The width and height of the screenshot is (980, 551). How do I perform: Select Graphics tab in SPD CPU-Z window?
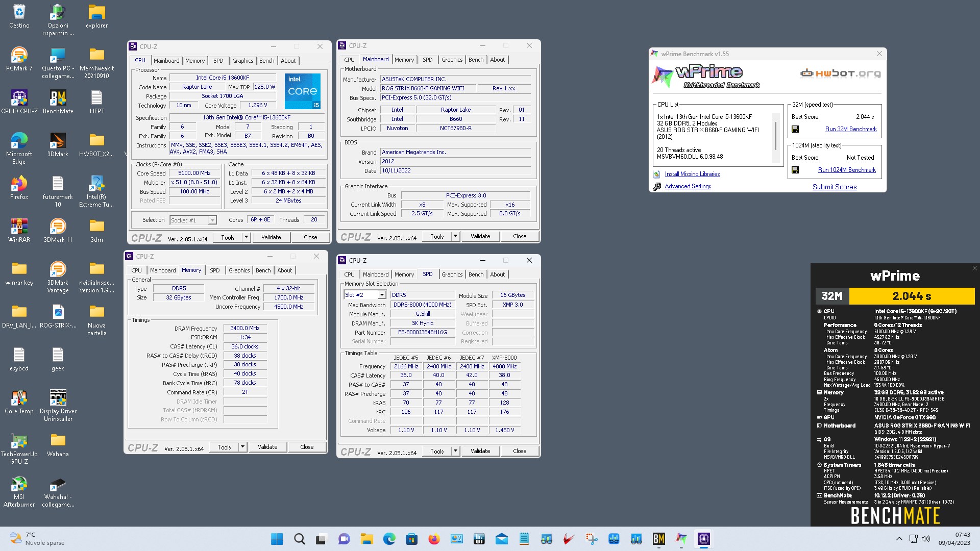pos(452,274)
